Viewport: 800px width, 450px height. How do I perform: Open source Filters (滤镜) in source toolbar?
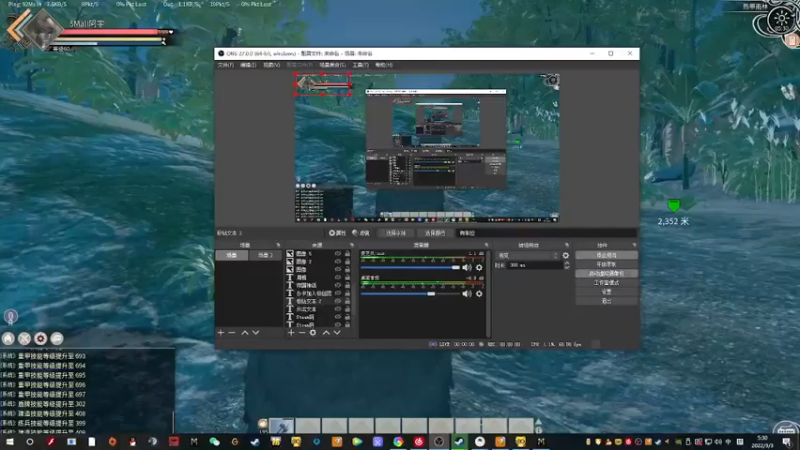[x=361, y=233]
